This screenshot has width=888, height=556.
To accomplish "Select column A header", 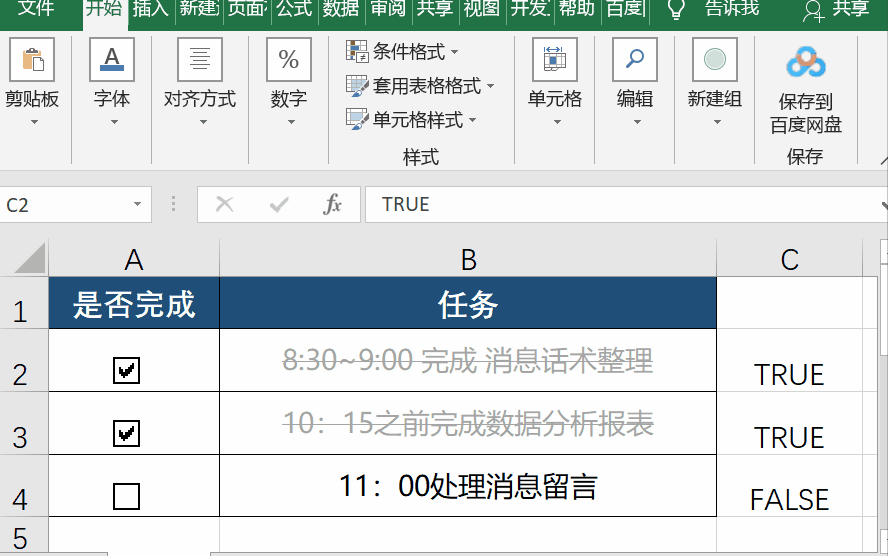I will click(x=134, y=259).
